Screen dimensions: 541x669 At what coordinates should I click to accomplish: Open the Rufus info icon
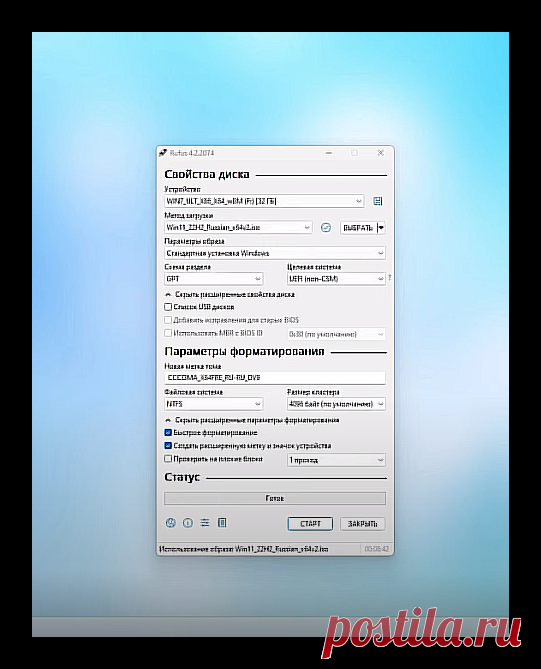tap(188, 523)
